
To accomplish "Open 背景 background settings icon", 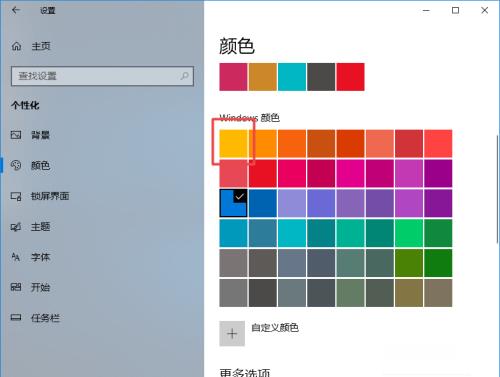I will coord(16,135).
